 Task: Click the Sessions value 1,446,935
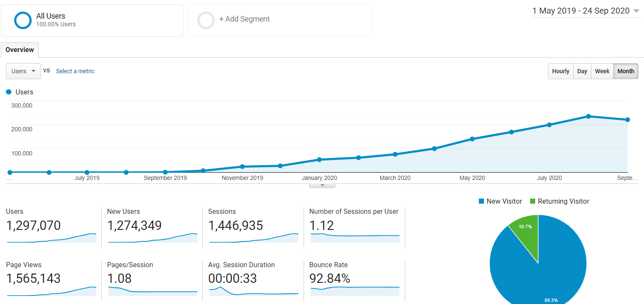point(235,225)
